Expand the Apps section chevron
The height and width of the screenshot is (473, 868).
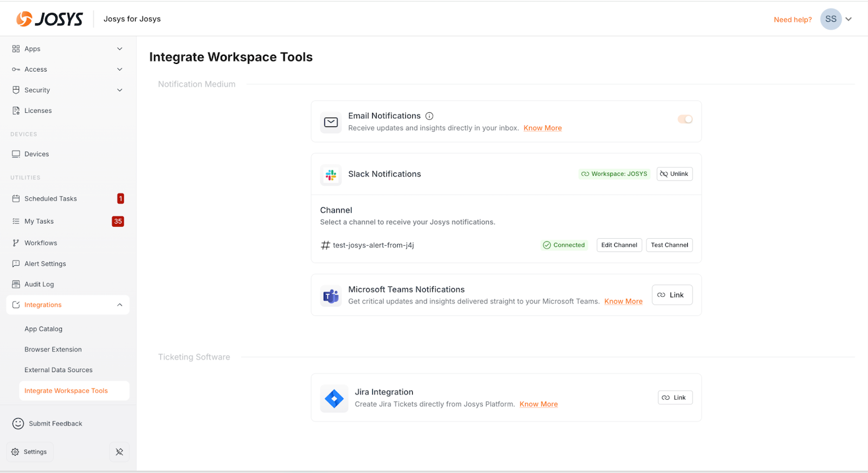(120, 49)
